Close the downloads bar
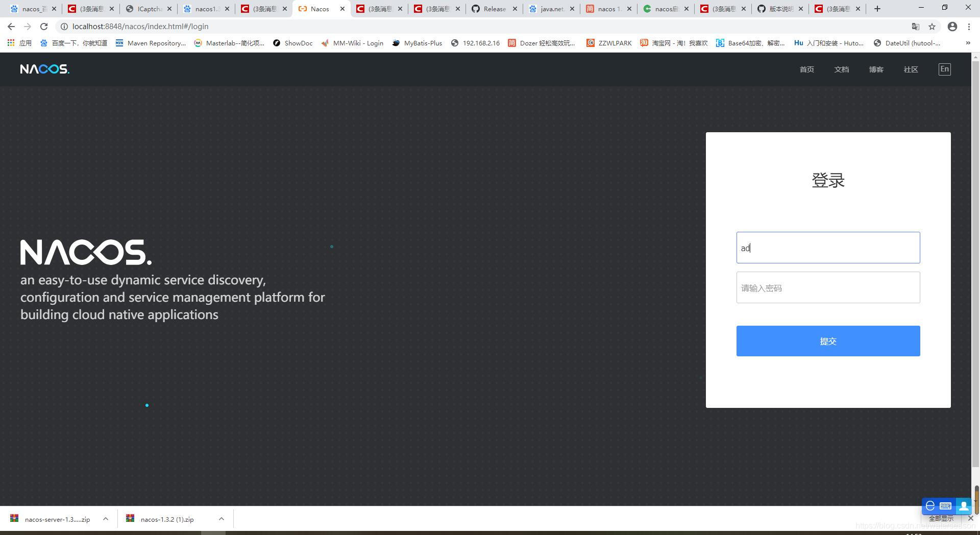The width and height of the screenshot is (980, 535). pos(971,518)
